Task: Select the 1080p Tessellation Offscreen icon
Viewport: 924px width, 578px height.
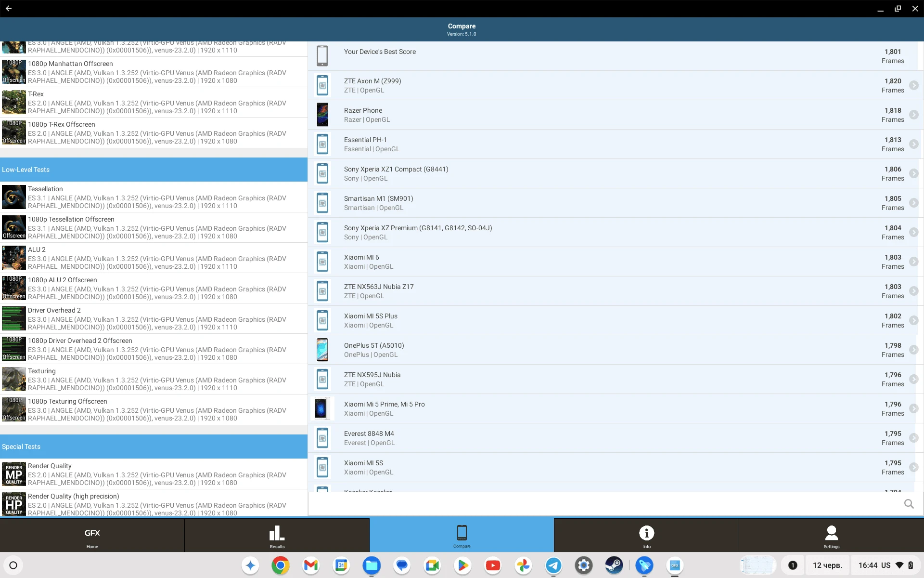Action: (x=14, y=227)
